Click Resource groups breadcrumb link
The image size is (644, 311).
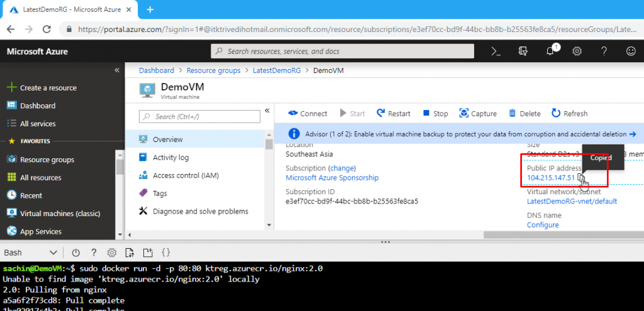[x=214, y=70]
